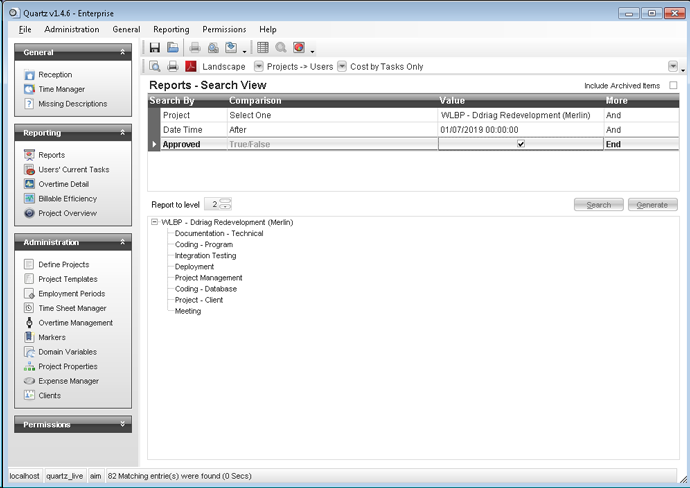Select the Coding - Database tree item
The height and width of the screenshot is (488, 690).
coord(208,289)
